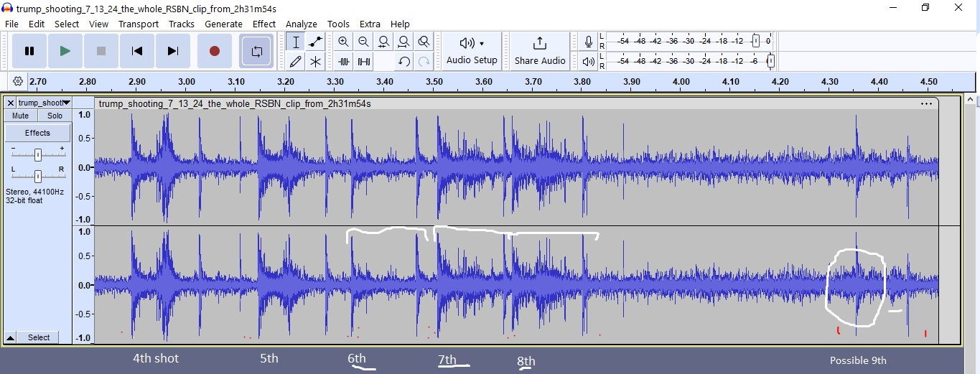Trim audio outside selection icon
Image resolution: width=980 pixels, height=374 pixels.
point(344,61)
